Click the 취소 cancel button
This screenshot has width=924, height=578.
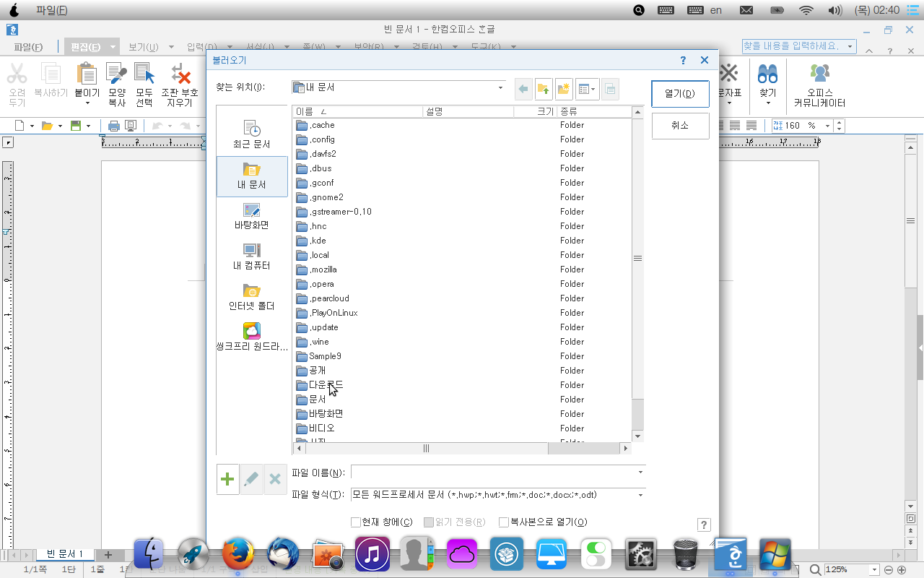click(680, 126)
